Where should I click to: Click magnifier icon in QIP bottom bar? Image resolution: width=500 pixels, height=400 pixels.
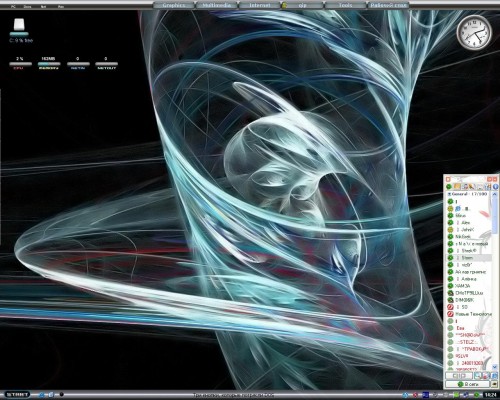point(478,376)
